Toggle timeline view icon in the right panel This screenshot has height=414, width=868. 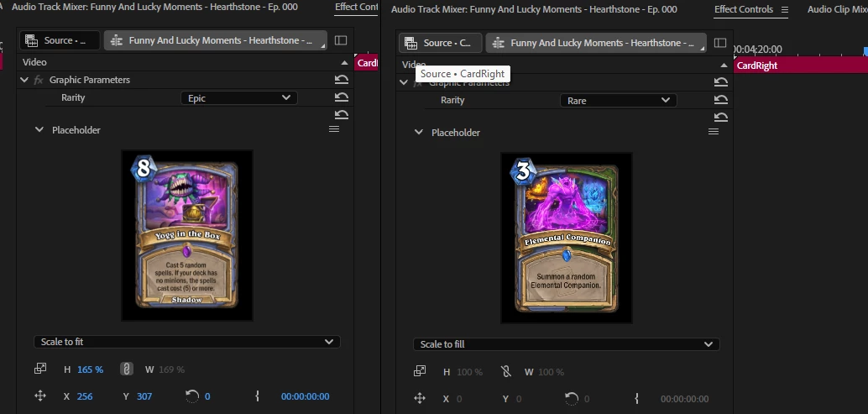pyautogui.click(x=720, y=43)
